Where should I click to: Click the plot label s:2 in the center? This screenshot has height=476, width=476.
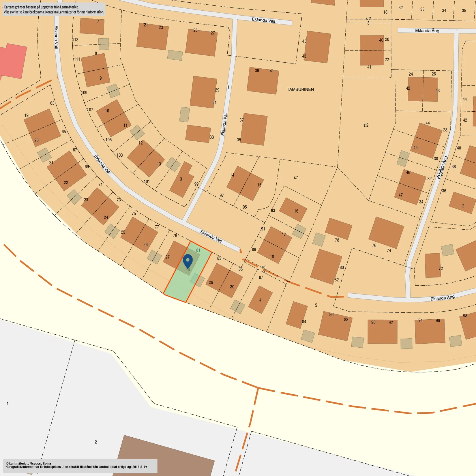click(x=366, y=125)
